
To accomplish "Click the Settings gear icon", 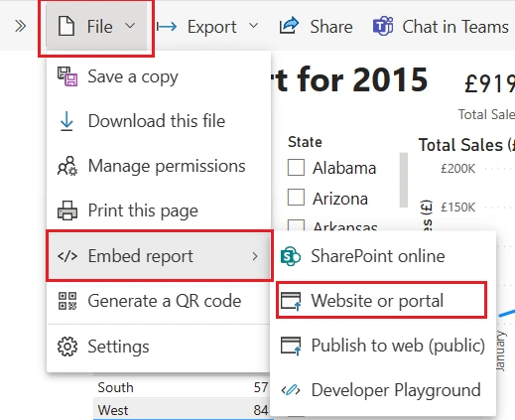I will [67, 347].
